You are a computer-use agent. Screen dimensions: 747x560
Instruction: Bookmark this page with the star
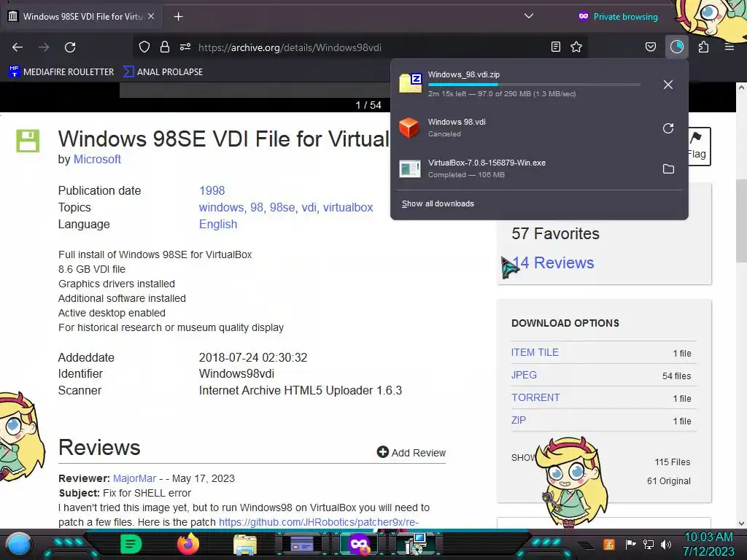pos(576,47)
